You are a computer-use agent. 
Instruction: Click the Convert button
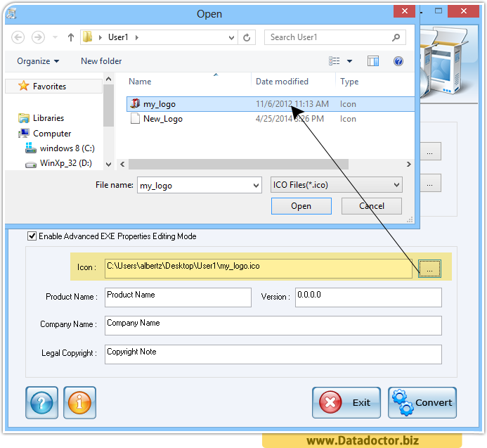coord(422,402)
